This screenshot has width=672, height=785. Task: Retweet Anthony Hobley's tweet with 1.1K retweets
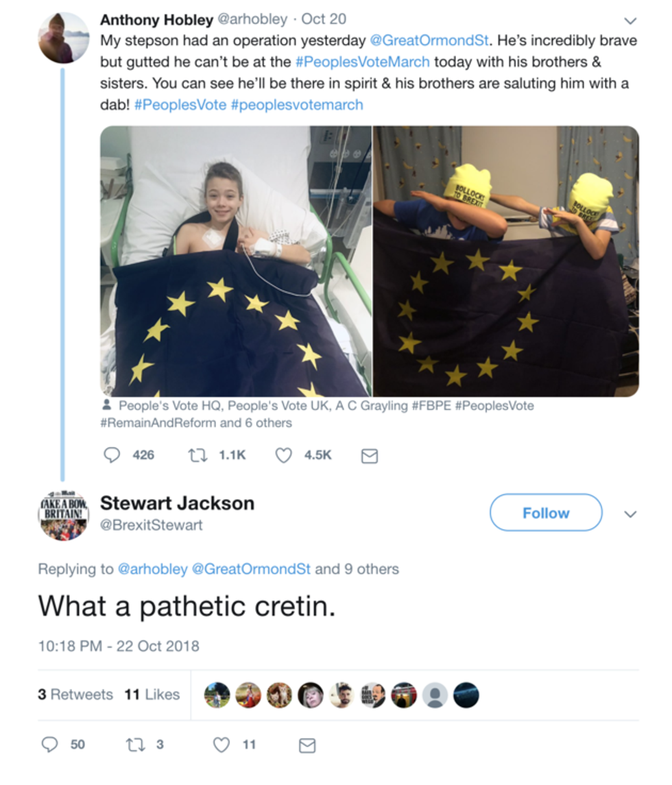tap(197, 455)
